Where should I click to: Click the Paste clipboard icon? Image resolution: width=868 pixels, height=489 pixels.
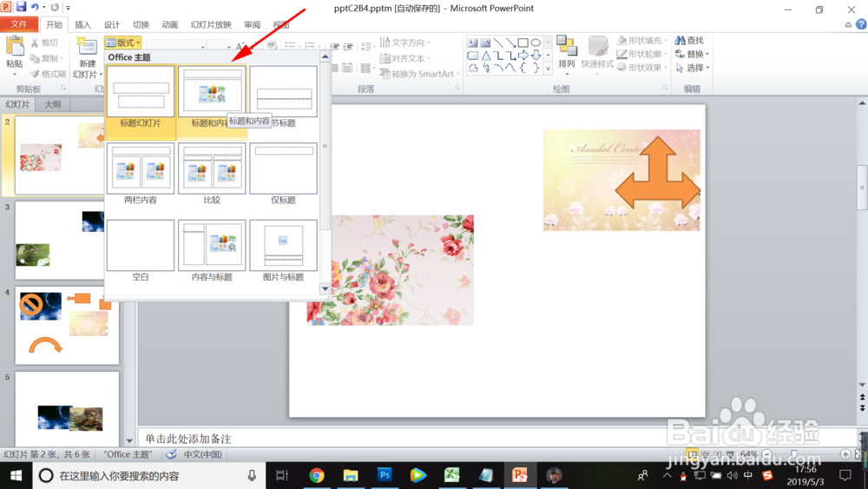(x=15, y=48)
